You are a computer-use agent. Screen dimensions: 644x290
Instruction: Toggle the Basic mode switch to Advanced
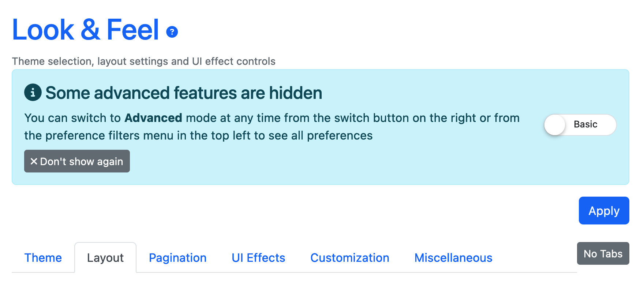(x=580, y=124)
